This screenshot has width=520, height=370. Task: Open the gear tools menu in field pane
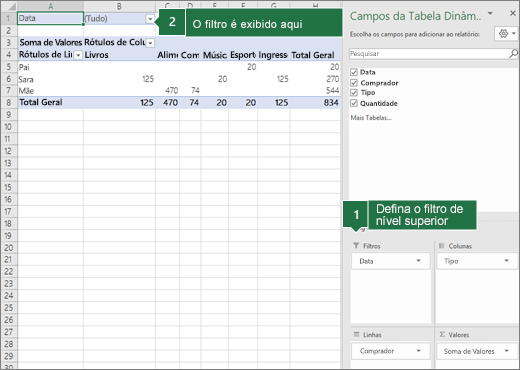506,34
